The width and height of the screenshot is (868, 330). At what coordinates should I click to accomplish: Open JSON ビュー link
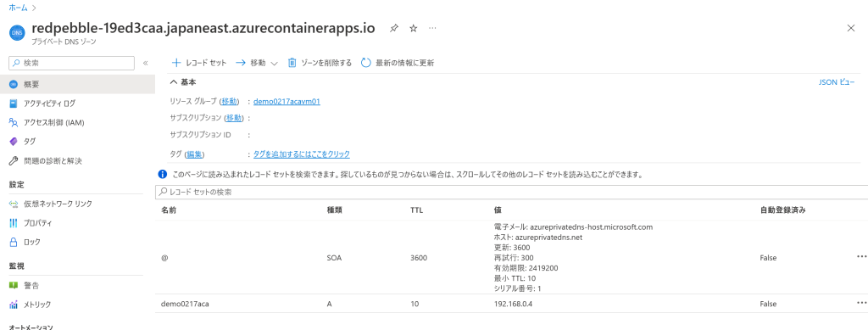(837, 82)
